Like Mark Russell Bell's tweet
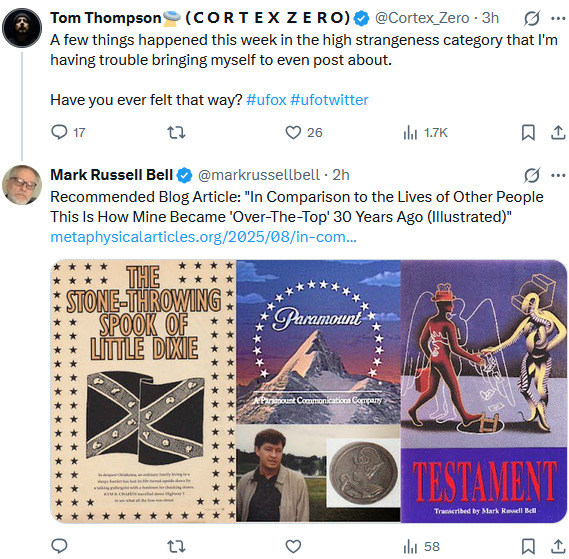Viewport: 569px width, 559px height. click(293, 546)
